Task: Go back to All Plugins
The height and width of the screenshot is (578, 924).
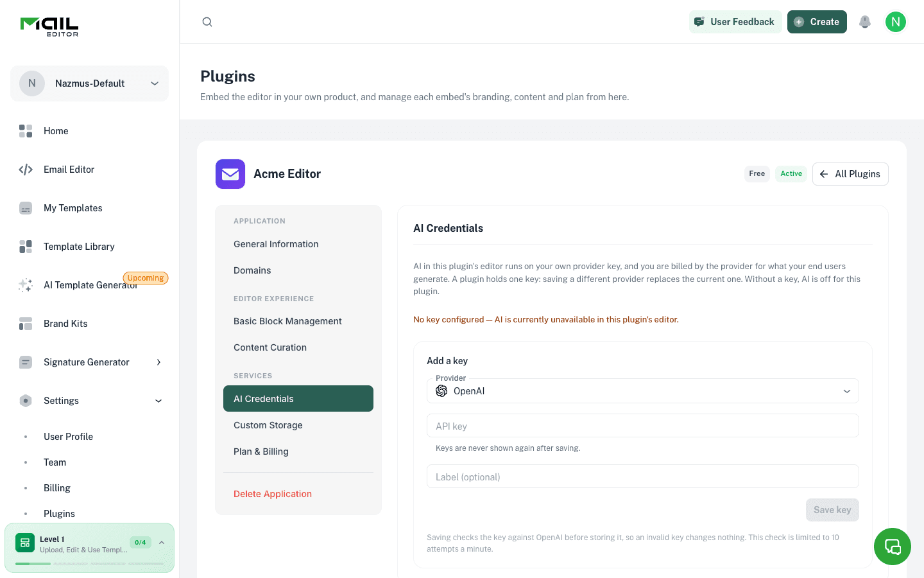Action: [x=850, y=174]
